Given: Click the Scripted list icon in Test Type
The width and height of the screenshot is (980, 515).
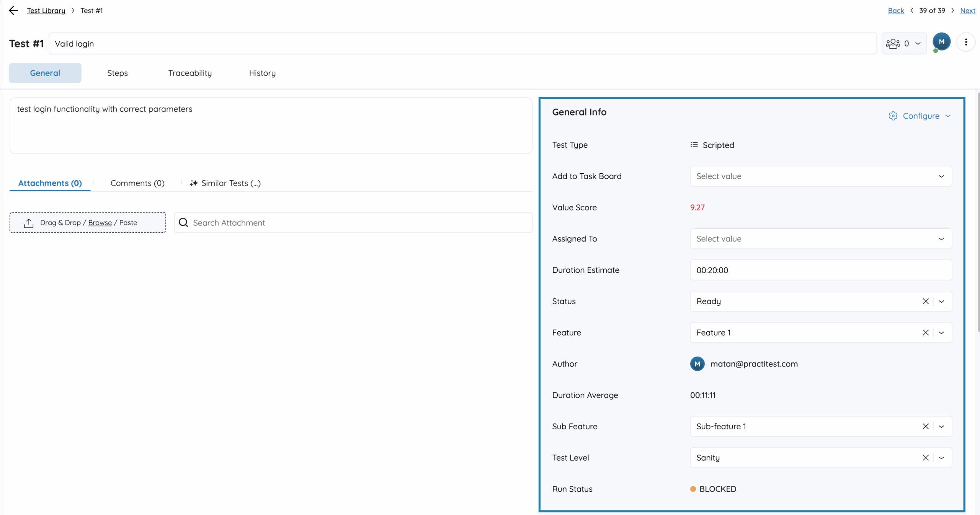Looking at the screenshot, I should click(x=694, y=145).
